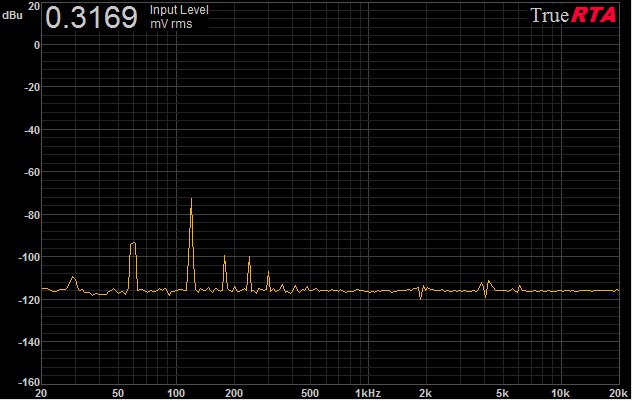Click the 50 Hz frequency axis label

pyautogui.click(x=118, y=393)
